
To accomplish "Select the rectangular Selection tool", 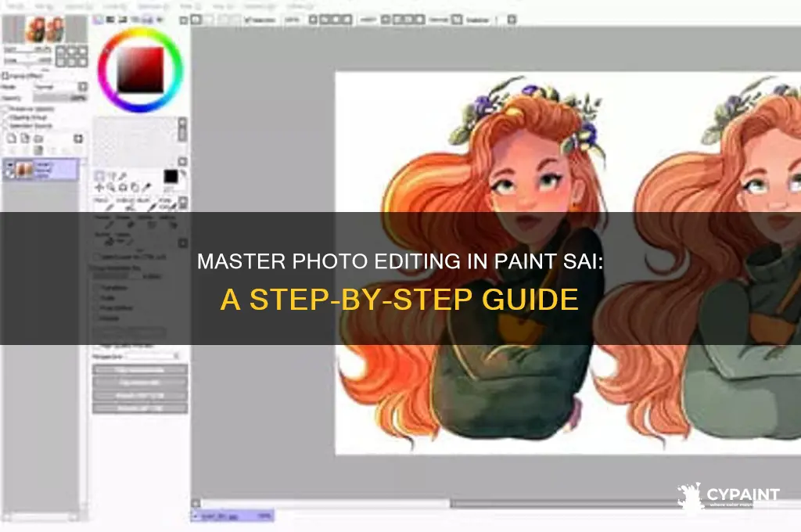I will (100, 176).
